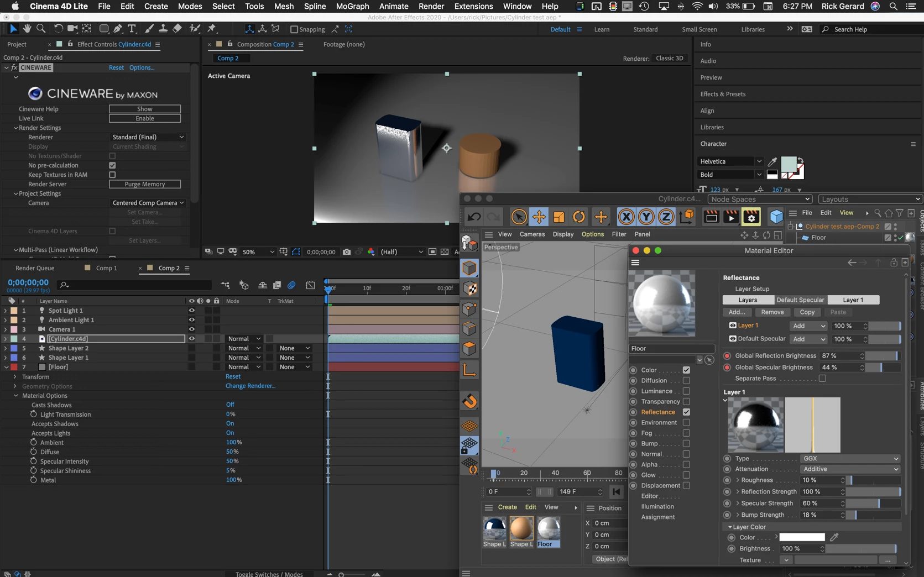924x577 pixels.
Task: Select the Cinema 4D Rotate tool
Action: point(579,217)
